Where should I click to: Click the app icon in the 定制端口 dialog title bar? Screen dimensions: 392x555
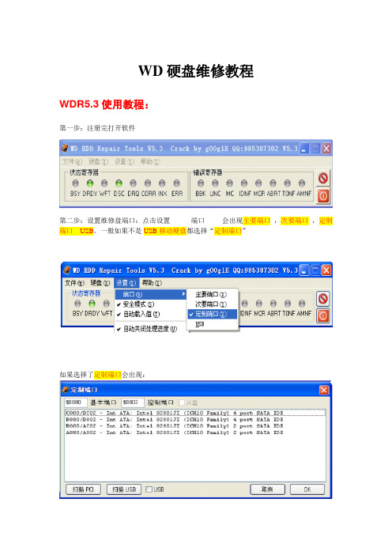(x=65, y=390)
